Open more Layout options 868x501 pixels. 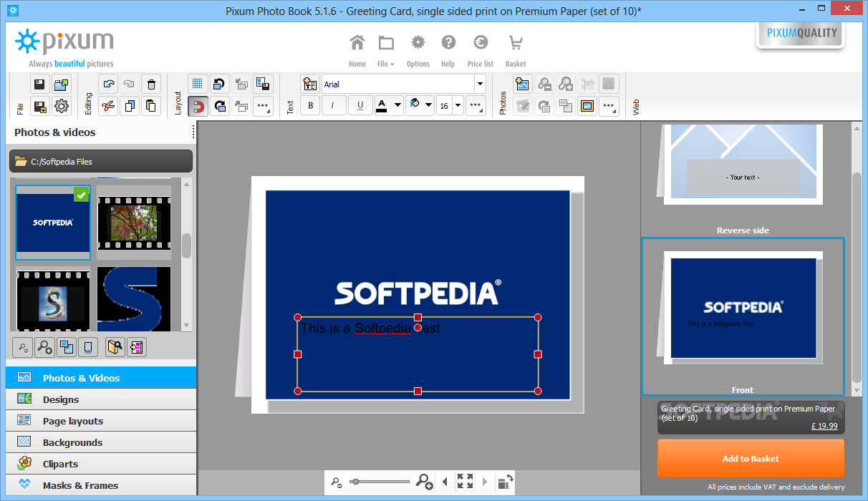pos(262,107)
